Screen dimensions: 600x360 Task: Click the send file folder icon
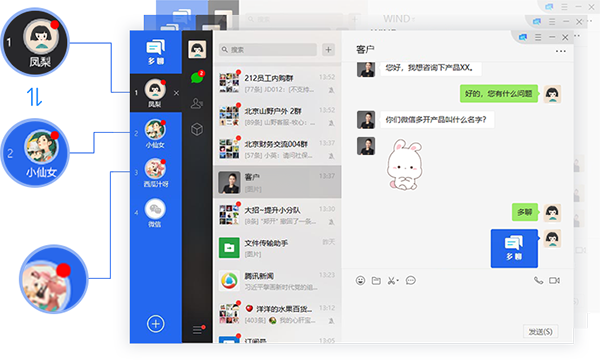(376, 280)
